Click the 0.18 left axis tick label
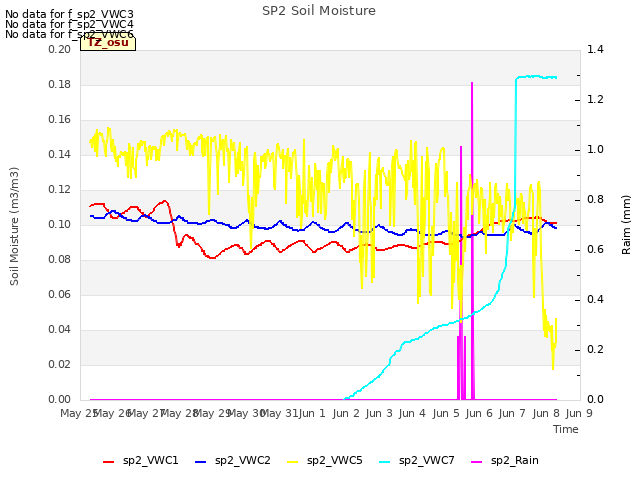This screenshot has height=480, width=640. (x=60, y=84)
